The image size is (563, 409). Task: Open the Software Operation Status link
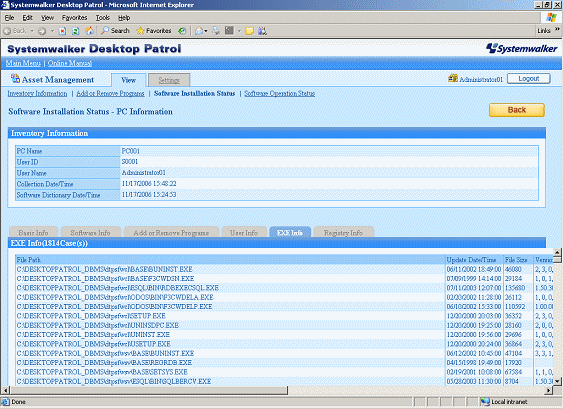(279, 93)
